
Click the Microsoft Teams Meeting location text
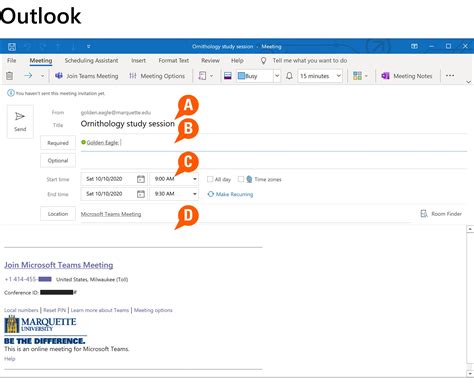coord(111,214)
